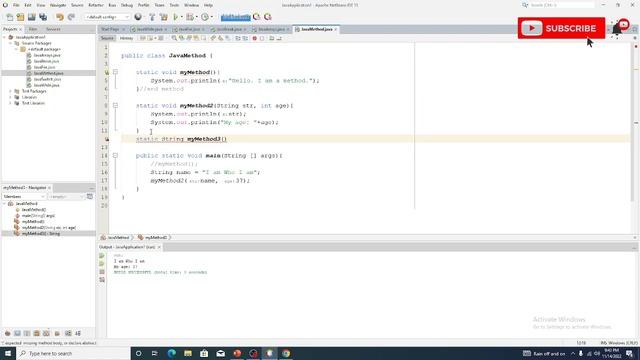The height and width of the screenshot is (360, 640).
Task: Open the Navigate menu
Action: pos(58,5)
